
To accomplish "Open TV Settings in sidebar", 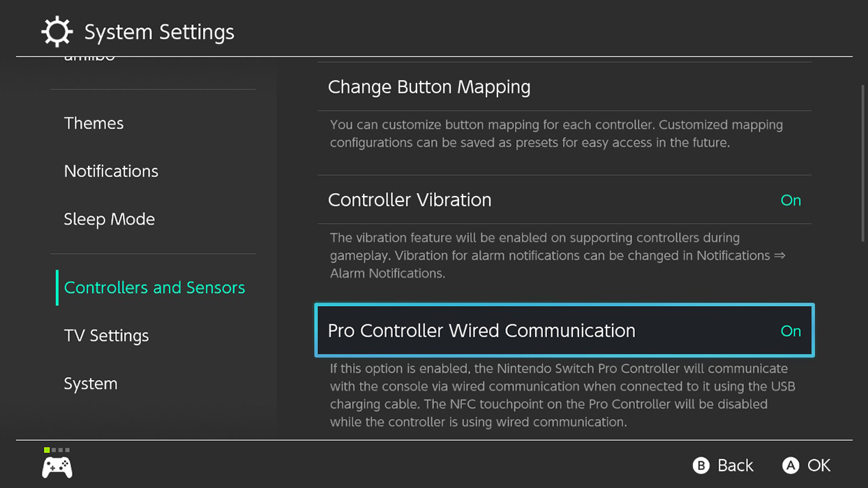I will 106,336.
